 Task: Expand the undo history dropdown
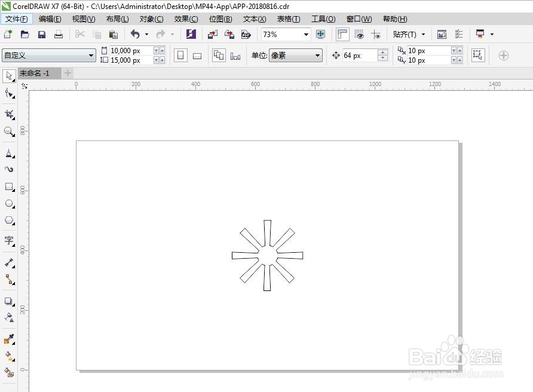point(146,34)
